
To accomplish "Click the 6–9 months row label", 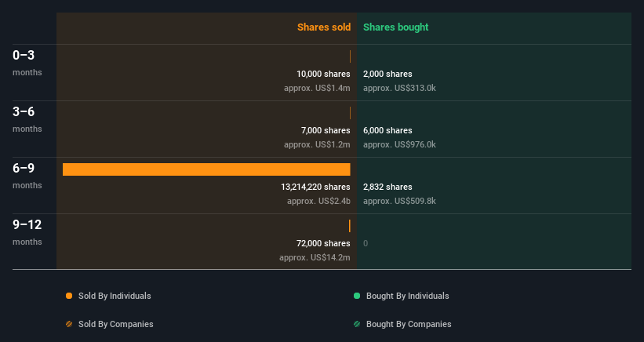I will click(27, 176).
